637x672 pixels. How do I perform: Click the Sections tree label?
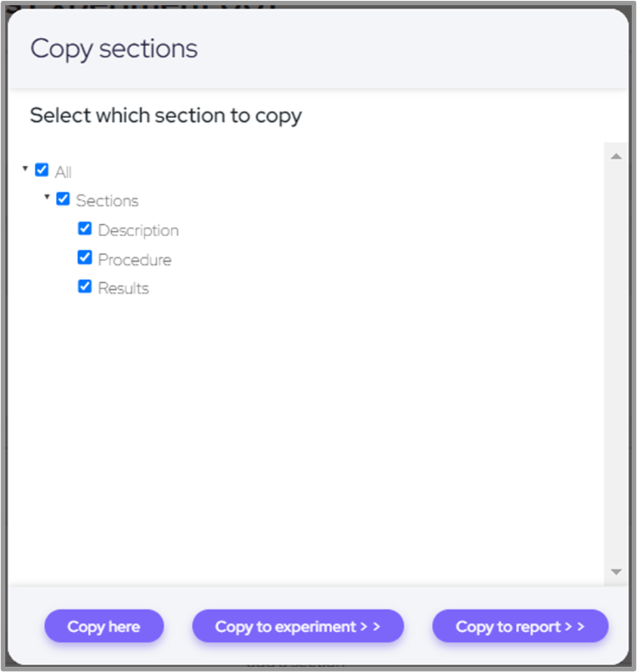[x=107, y=201]
